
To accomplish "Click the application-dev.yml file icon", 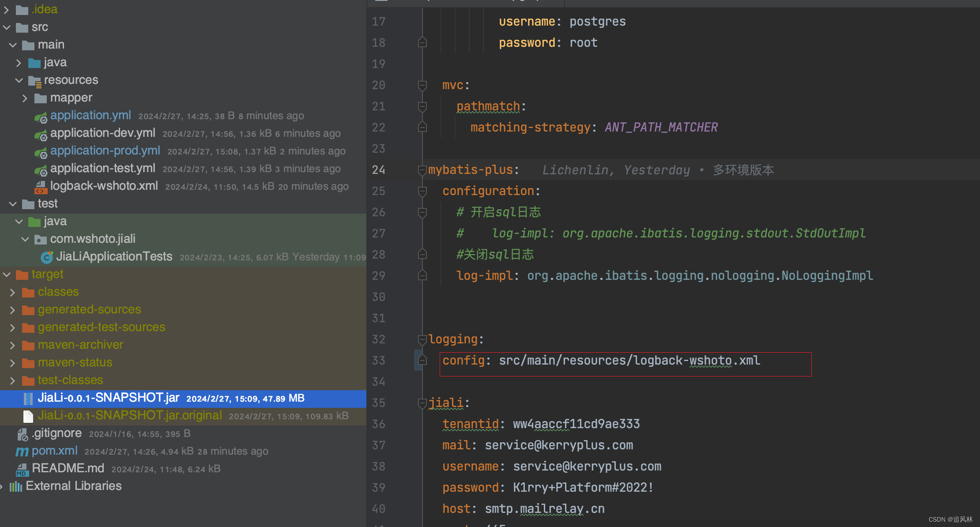I will click(x=41, y=135).
